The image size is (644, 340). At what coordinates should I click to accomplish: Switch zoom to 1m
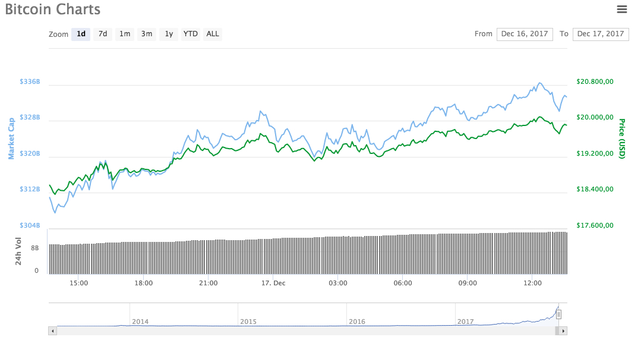click(125, 34)
